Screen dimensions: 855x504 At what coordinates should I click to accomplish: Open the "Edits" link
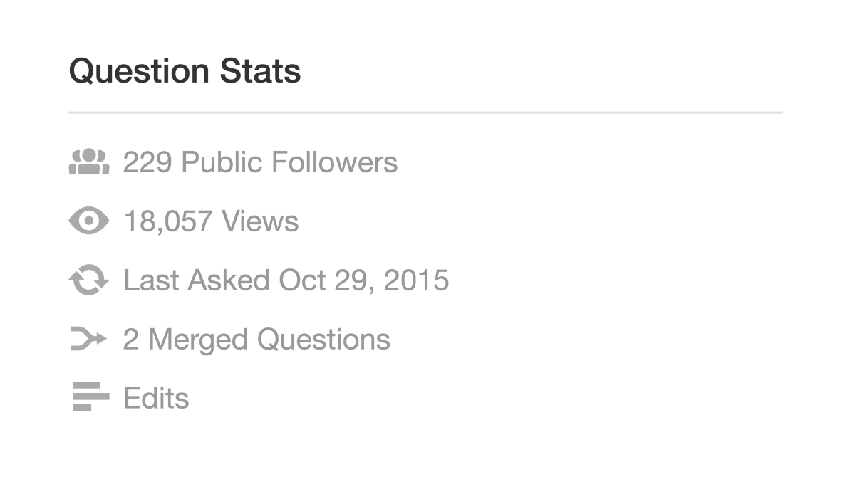click(x=156, y=398)
